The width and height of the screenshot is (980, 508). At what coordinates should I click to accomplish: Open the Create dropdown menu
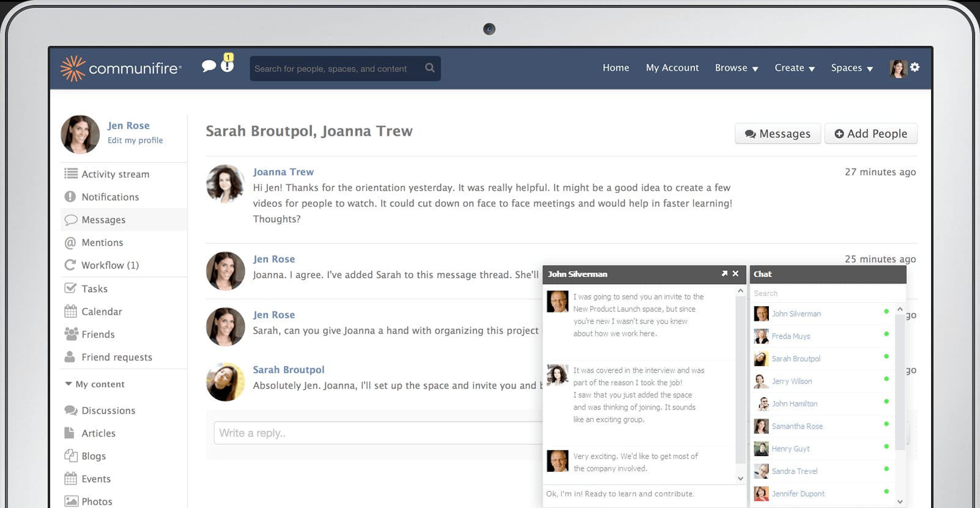[795, 68]
